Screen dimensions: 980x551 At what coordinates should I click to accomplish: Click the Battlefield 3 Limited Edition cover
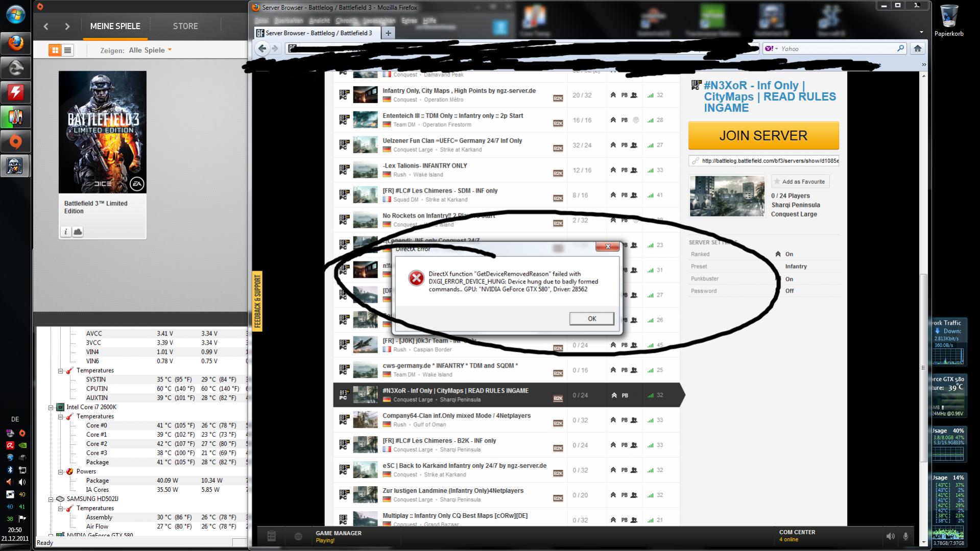[x=103, y=132]
